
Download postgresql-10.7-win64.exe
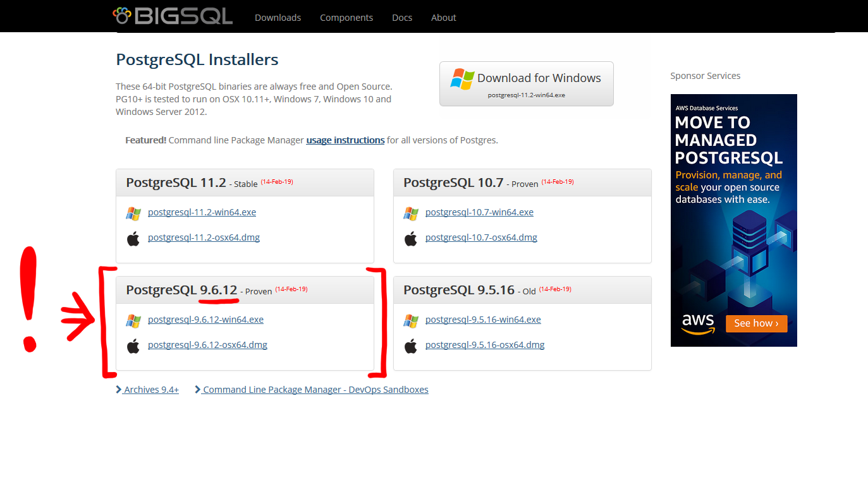coord(479,212)
